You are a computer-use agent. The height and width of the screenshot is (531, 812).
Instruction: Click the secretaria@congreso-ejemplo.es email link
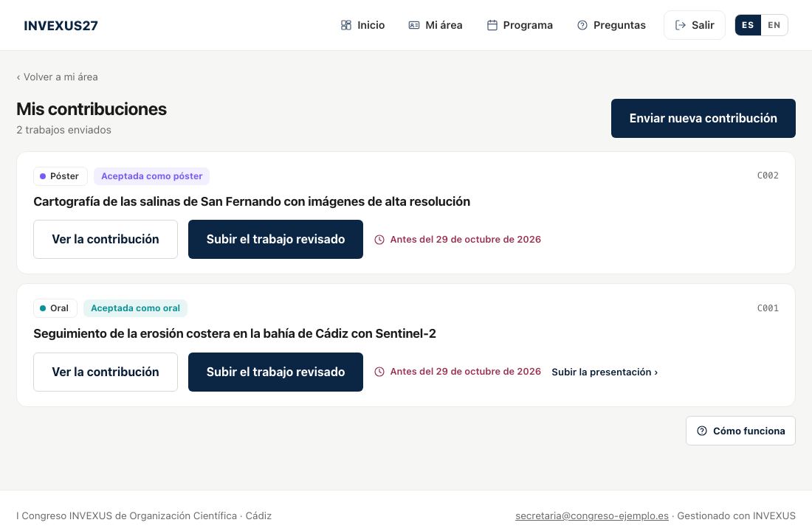(591, 516)
